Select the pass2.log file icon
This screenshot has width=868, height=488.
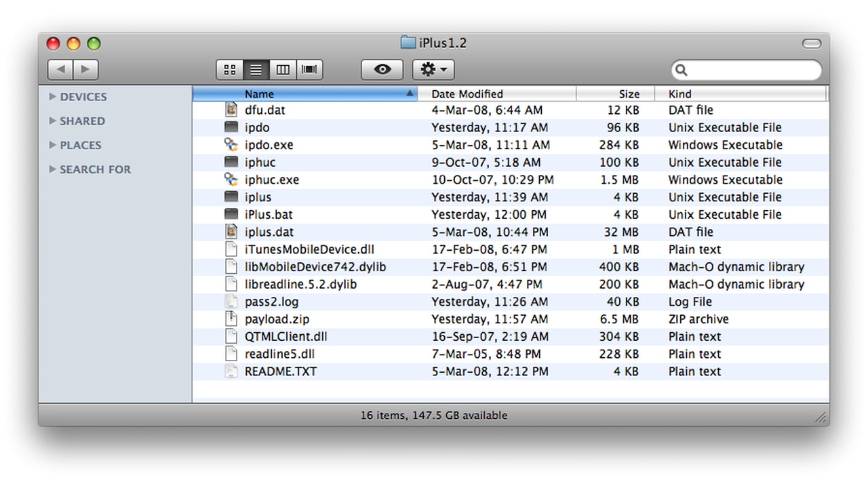(232, 302)
